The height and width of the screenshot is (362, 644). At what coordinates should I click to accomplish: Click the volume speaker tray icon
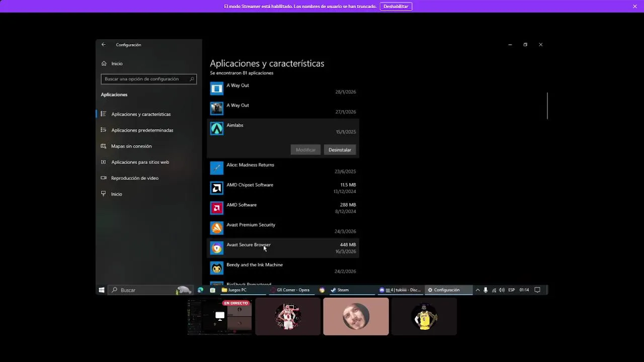click(x=502, y=290)
